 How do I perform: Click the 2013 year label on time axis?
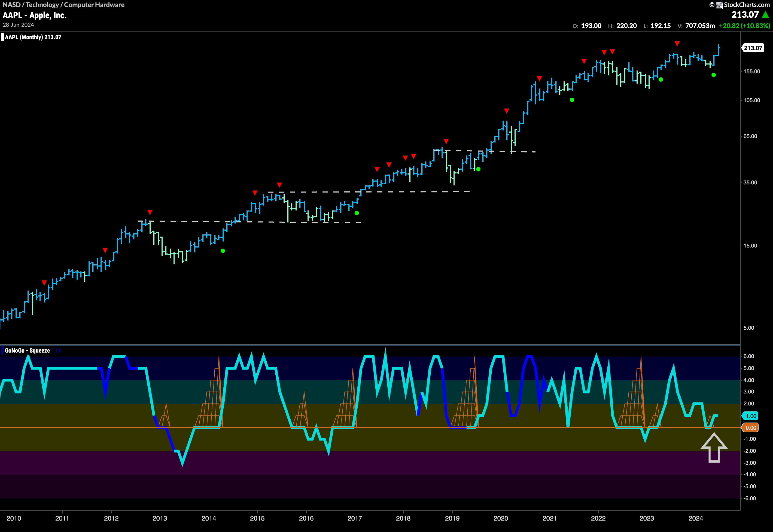pyautogui.click(x=160, y=518)
